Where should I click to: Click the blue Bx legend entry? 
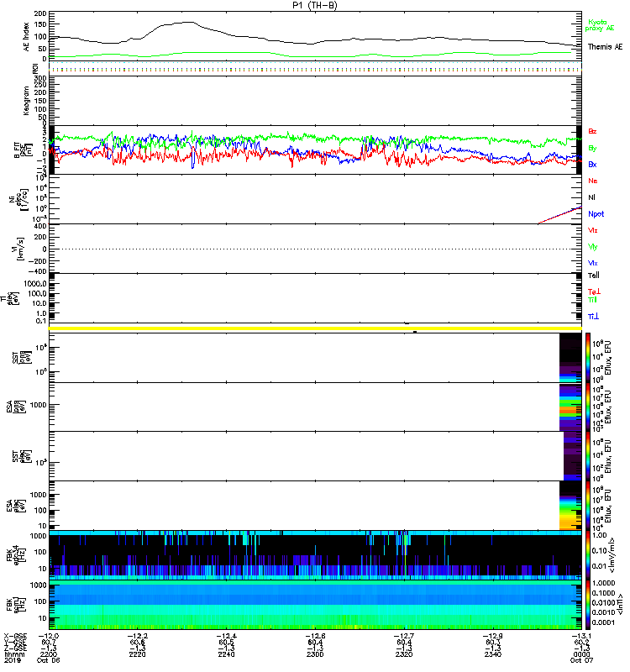point(593,165)
